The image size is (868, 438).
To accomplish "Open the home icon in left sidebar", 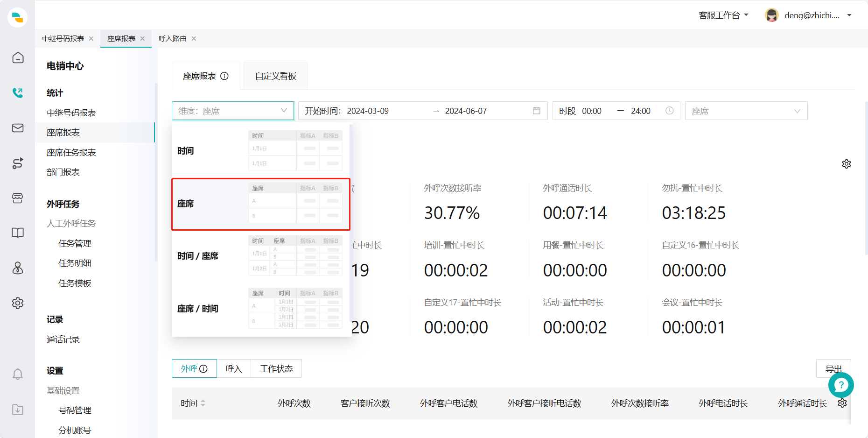I will tap(18, 58).
